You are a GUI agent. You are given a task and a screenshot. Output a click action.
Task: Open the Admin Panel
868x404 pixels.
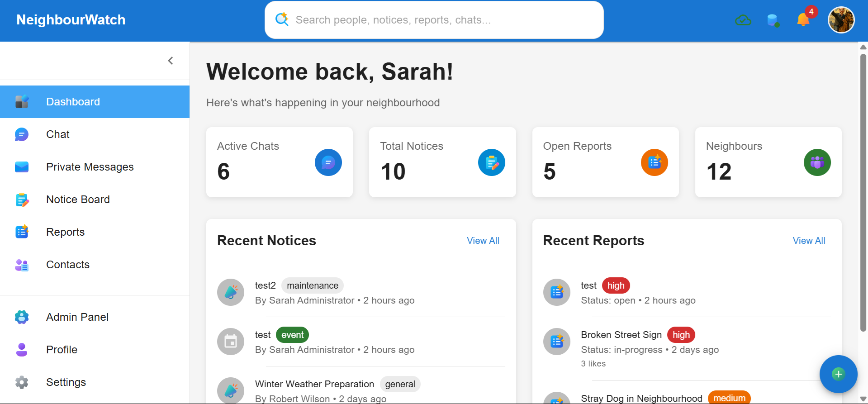[x=95, y=317]
